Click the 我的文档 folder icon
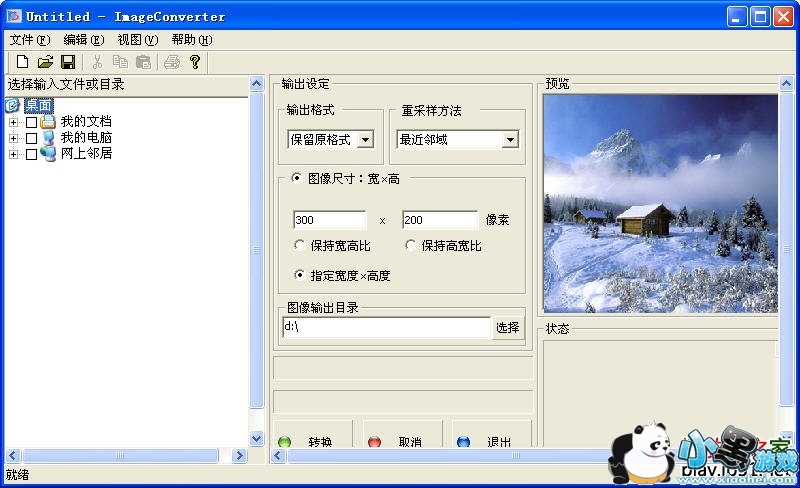Image resolution: width=800 pixels, height=488 pixels. coord(48,121)
